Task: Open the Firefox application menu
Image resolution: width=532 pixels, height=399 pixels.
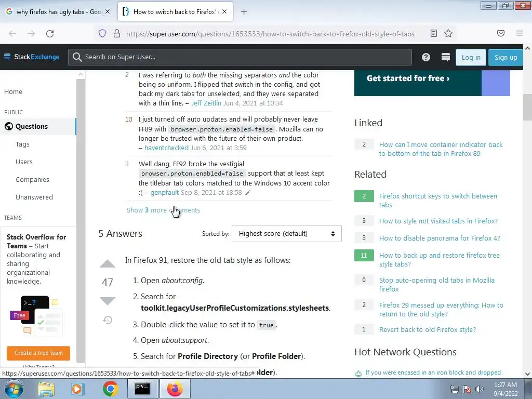Action: coord(520,33)
